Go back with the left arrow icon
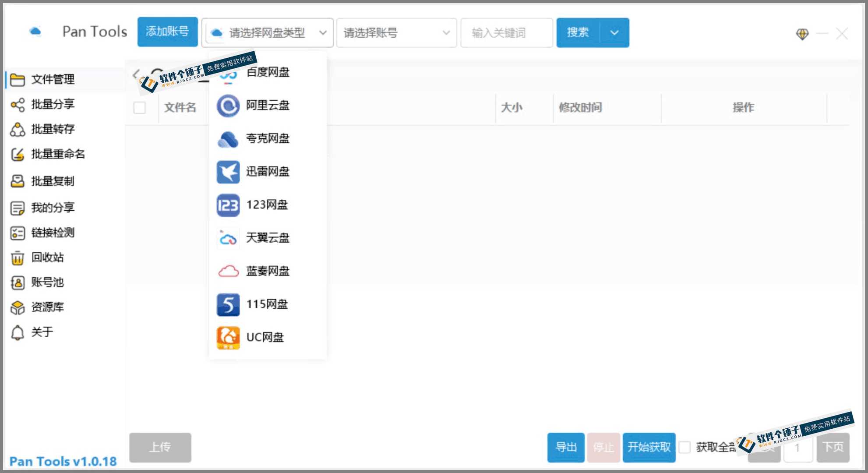Image resolution: width=868 pixels, height=473 pixels. pyautogui.click(x=136, y=74)
